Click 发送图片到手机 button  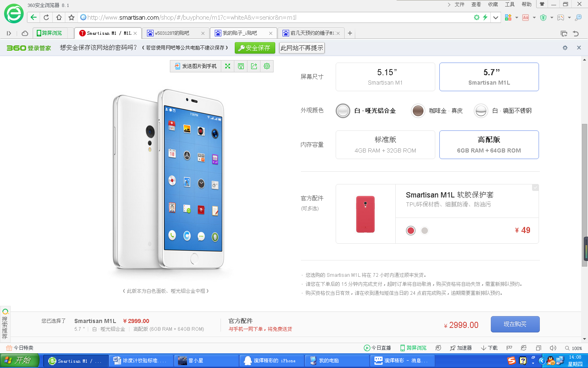196,66
